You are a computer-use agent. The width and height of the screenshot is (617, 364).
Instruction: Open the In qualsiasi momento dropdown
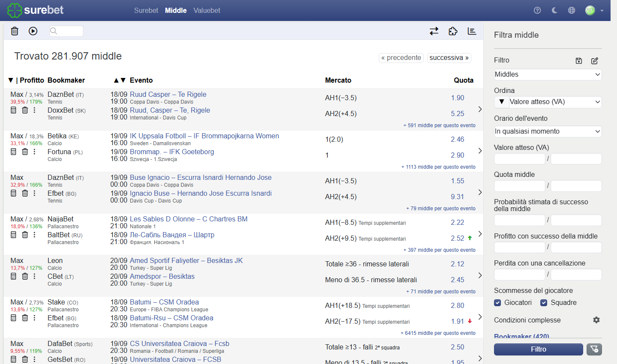548,131
